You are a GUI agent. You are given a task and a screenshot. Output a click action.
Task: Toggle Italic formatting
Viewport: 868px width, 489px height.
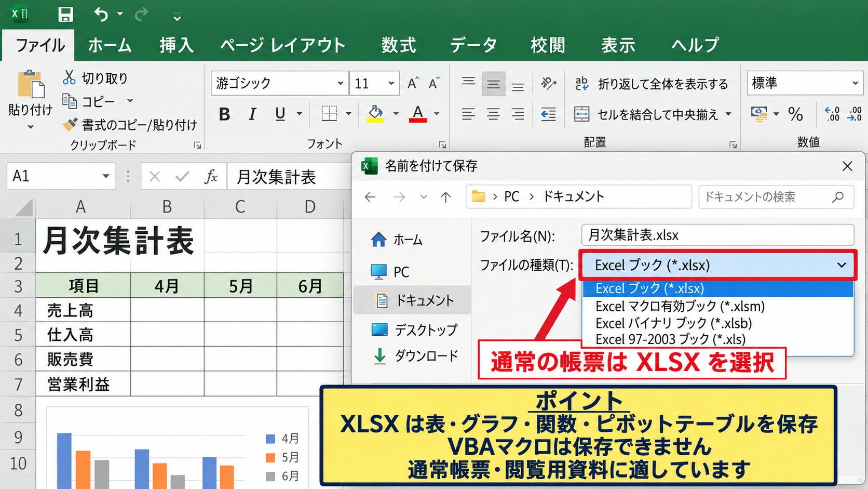[x=252, y=114]
